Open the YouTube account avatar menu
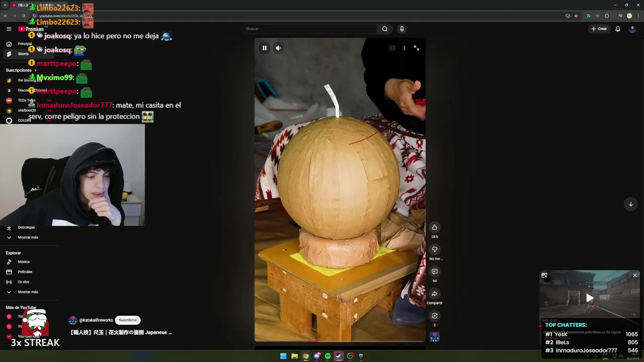Viewport: 644px width, 362px height. 633,29
